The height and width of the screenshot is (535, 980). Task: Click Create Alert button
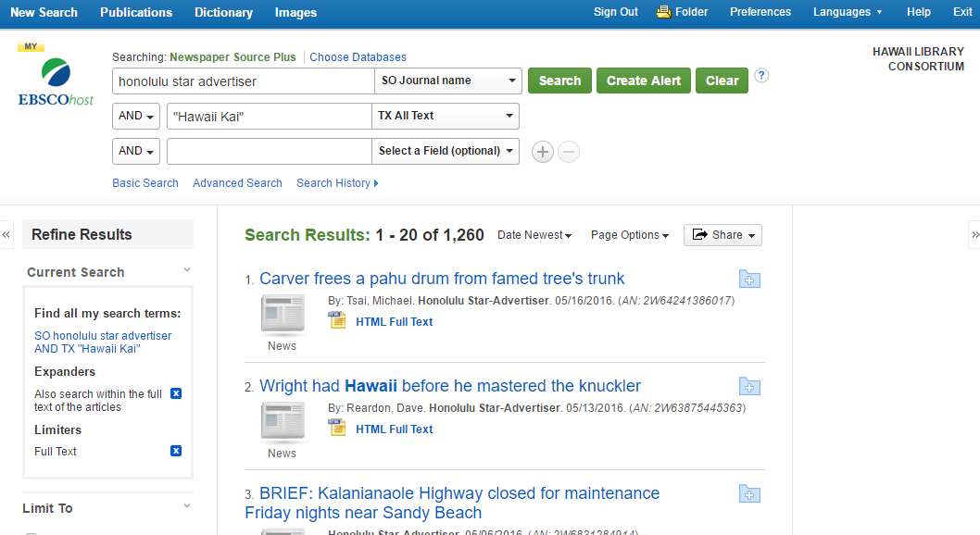pyautogui.click(x=644, y=81)
